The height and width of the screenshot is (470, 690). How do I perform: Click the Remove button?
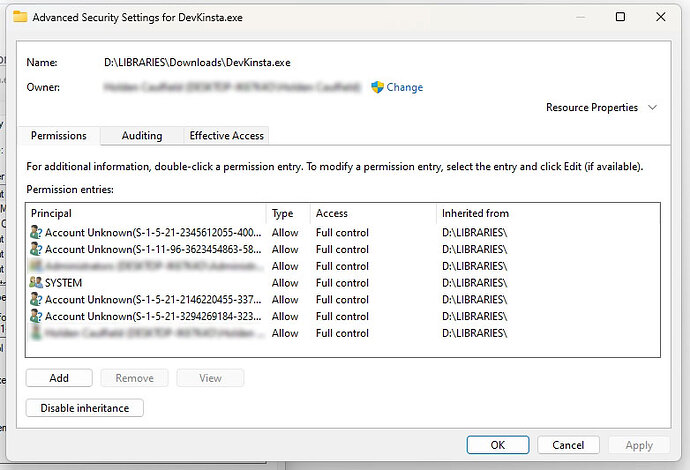click(135, 378)
